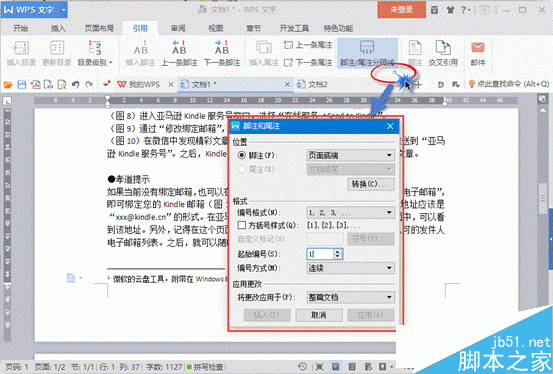Click the open folder icon in quick toolbar
This screenshot has height=374, width=553.
[x=8, y=85]
